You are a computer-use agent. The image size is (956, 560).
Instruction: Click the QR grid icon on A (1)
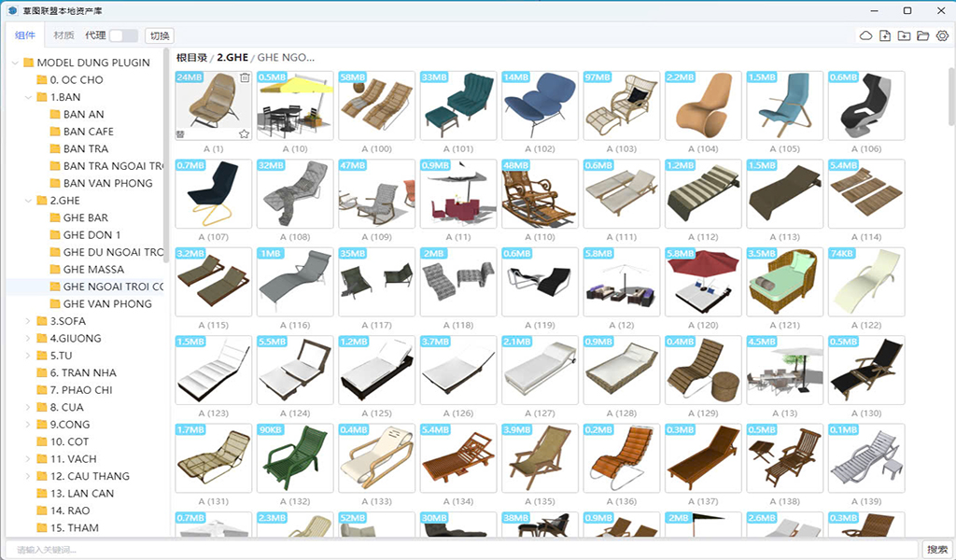tap(180, 133)
